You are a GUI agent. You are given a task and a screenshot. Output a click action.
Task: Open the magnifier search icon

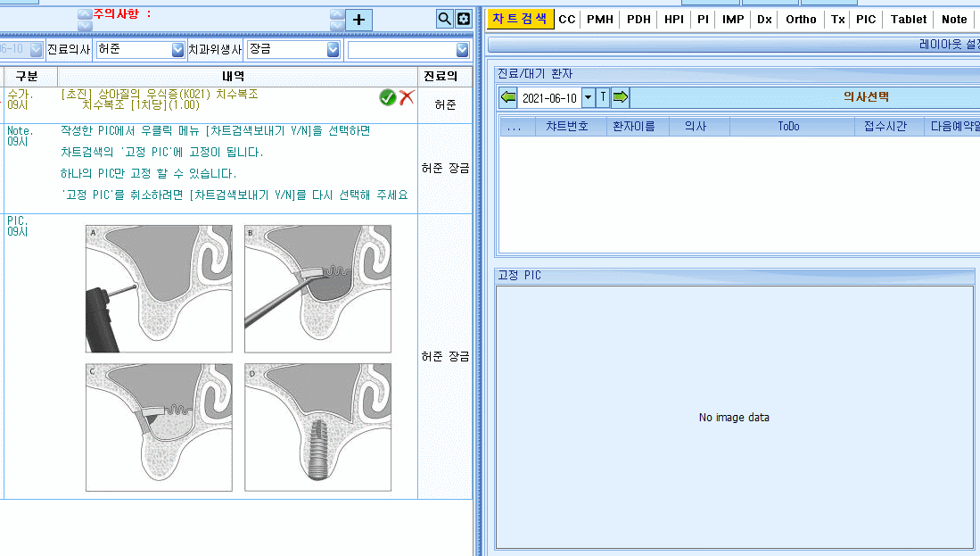[x=444, y=19]
